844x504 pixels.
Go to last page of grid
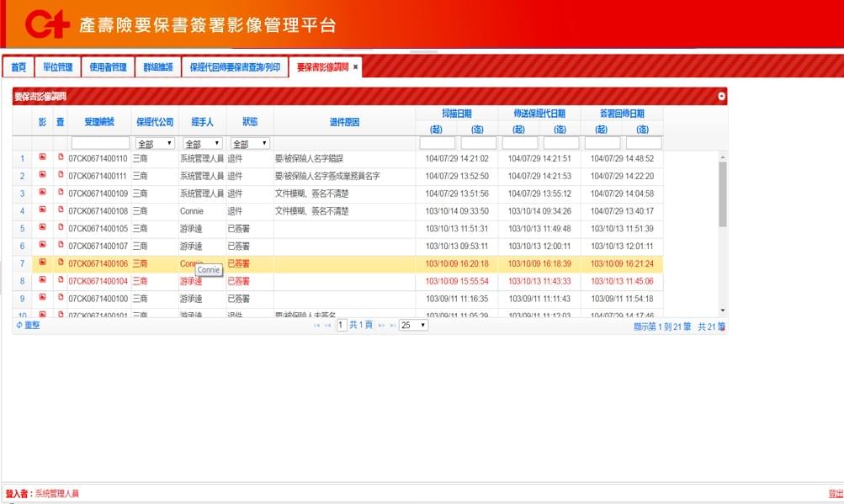pos(392,326)
